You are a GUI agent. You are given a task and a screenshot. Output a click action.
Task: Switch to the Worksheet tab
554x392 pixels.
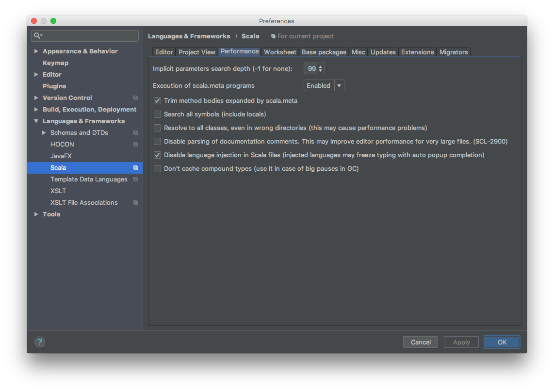pyautogui.click(x=280, y=52)
